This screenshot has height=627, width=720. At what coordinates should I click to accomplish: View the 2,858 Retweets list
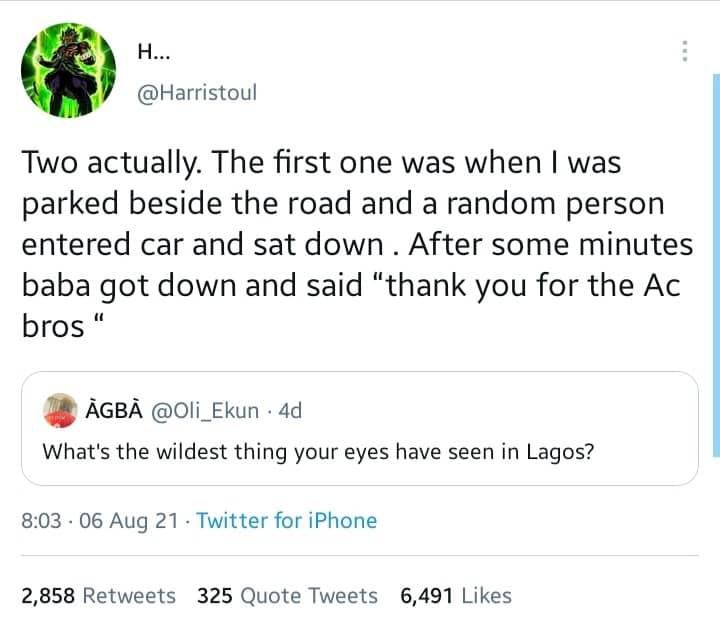click(98, 596)
